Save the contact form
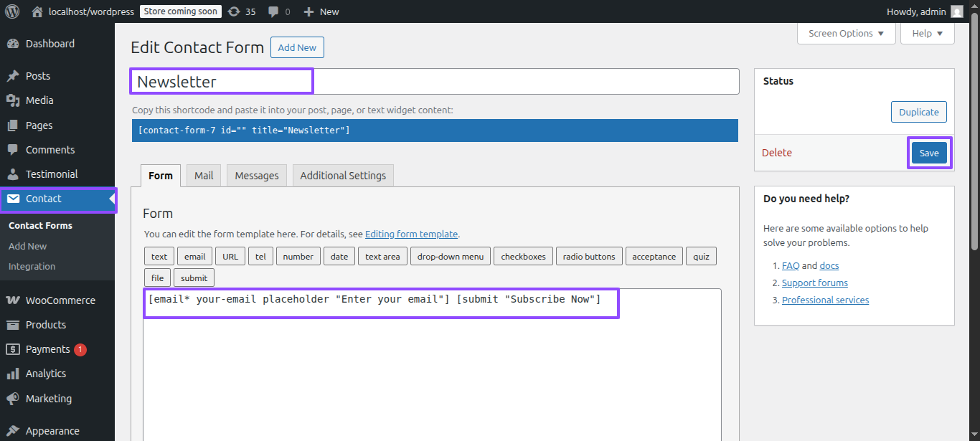980x441 pixels. (x=929, y=153)
